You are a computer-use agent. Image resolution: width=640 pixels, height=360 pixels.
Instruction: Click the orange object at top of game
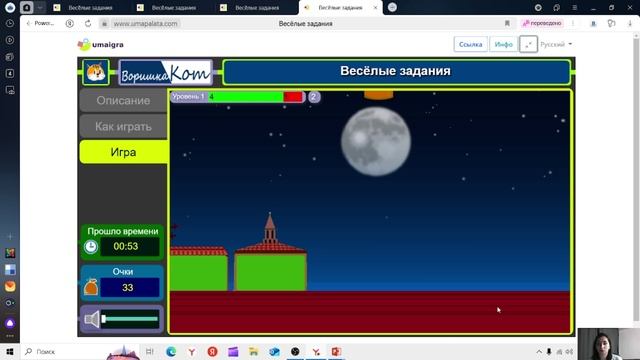(x=379, y=95)
